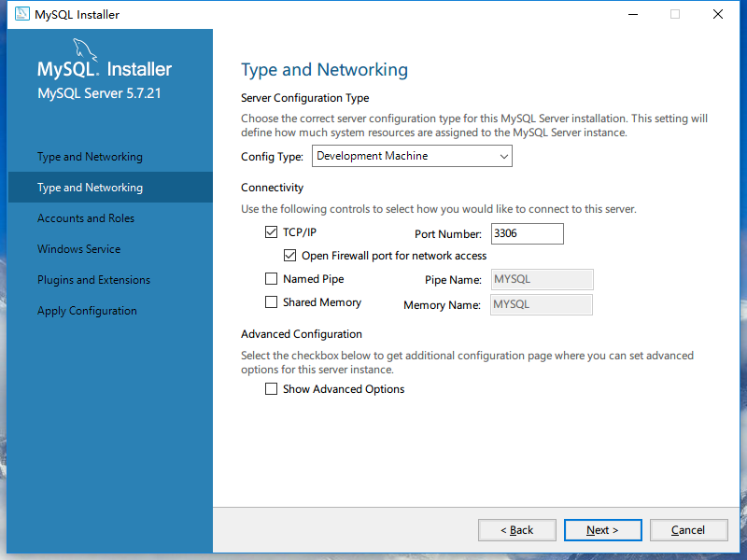The height and width of the screenshot is (560, 747).
Task: Go to Accounts and Roles step
Action: click(x=86, y=218)
